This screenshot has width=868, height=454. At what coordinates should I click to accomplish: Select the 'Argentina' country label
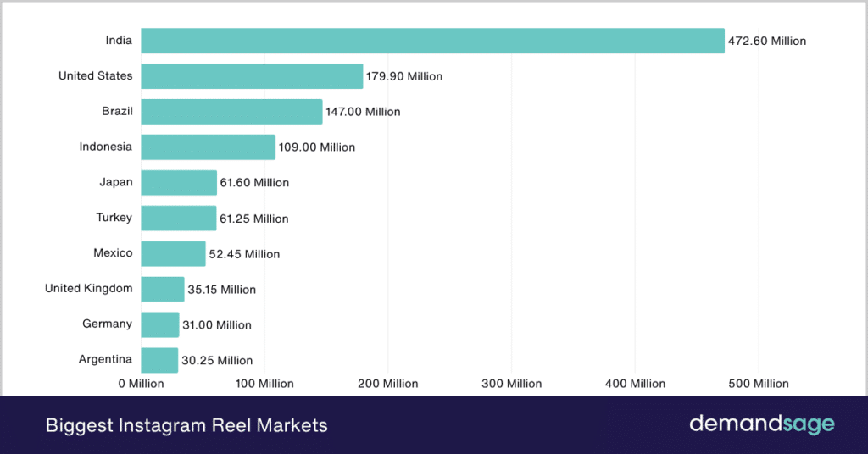coord(105,359)
